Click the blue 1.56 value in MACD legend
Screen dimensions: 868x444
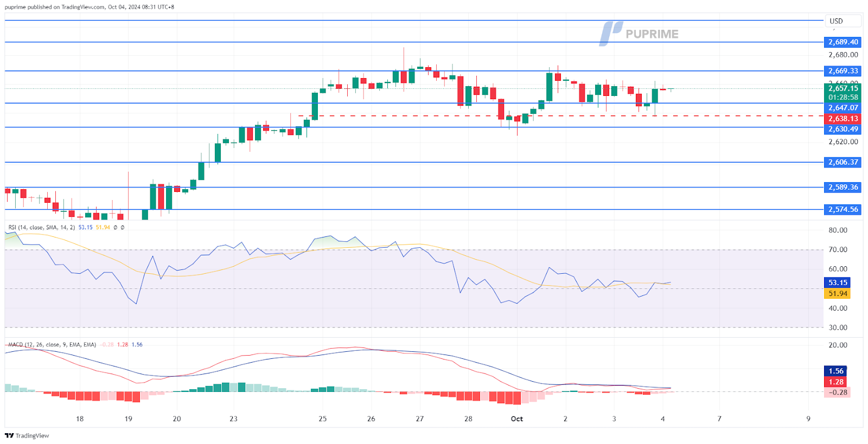[x=137, y=345]
